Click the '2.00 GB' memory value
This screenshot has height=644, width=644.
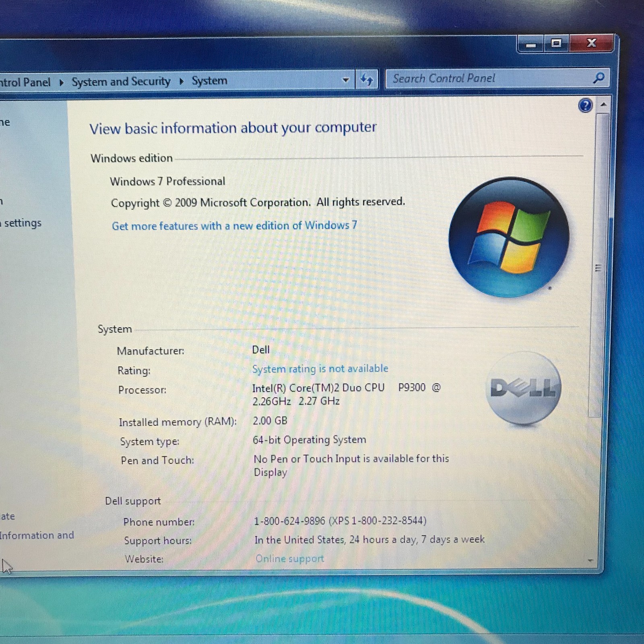tap(270, 421)
